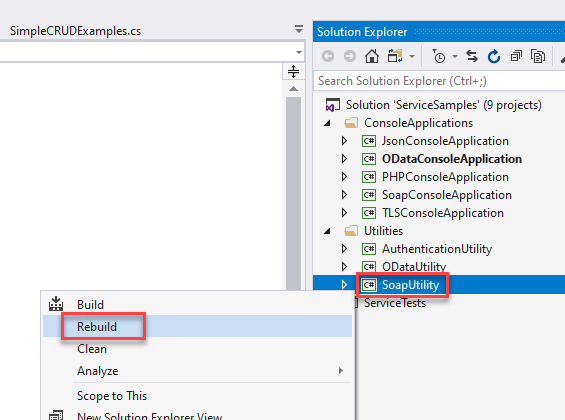Open dropdown arrow beside the switch views icon

(x=412, y=57)
